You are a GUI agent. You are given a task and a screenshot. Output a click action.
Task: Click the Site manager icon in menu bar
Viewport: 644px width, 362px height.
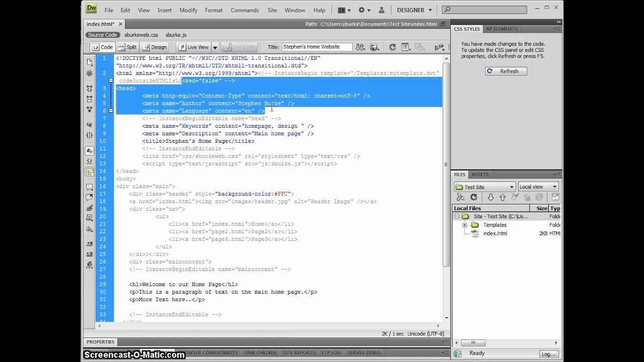[x=382, y=10]
